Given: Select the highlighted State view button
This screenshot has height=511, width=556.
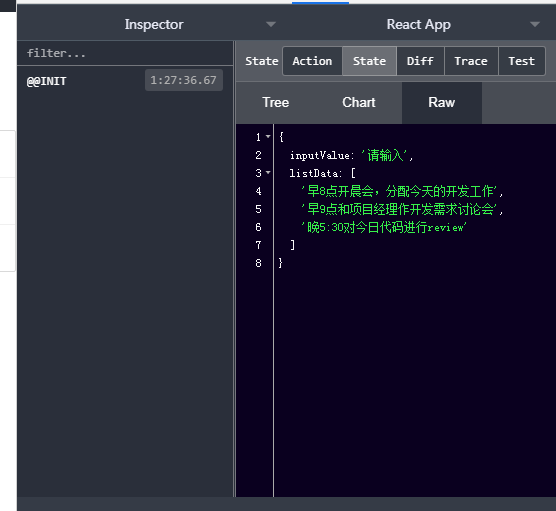Looking at the screenshot, I should 369,61.
